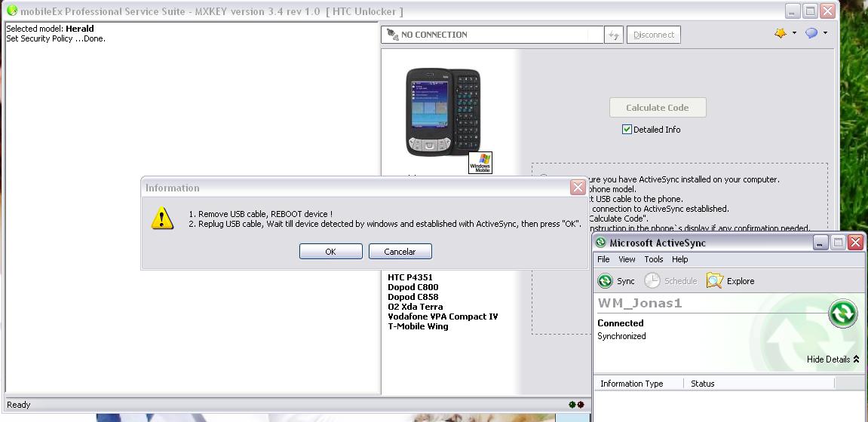Collapse details with Hide Details
The width and height of the screenshot is (868, 422).
pos(833,359)
